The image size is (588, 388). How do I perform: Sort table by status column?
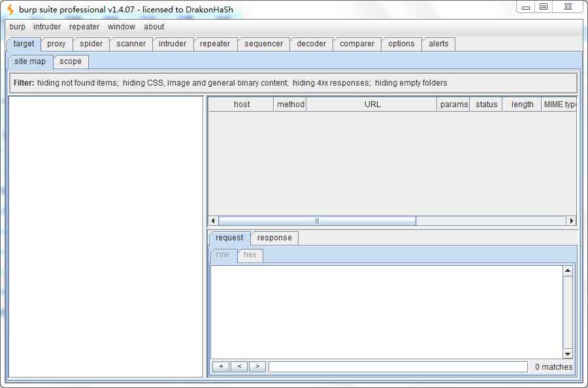(x=486, y=105)
